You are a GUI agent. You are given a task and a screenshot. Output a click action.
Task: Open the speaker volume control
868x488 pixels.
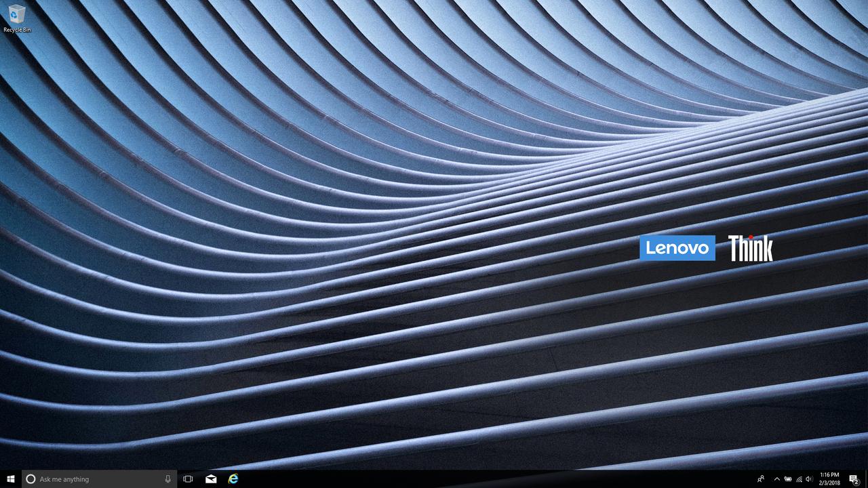click(809, 479)
